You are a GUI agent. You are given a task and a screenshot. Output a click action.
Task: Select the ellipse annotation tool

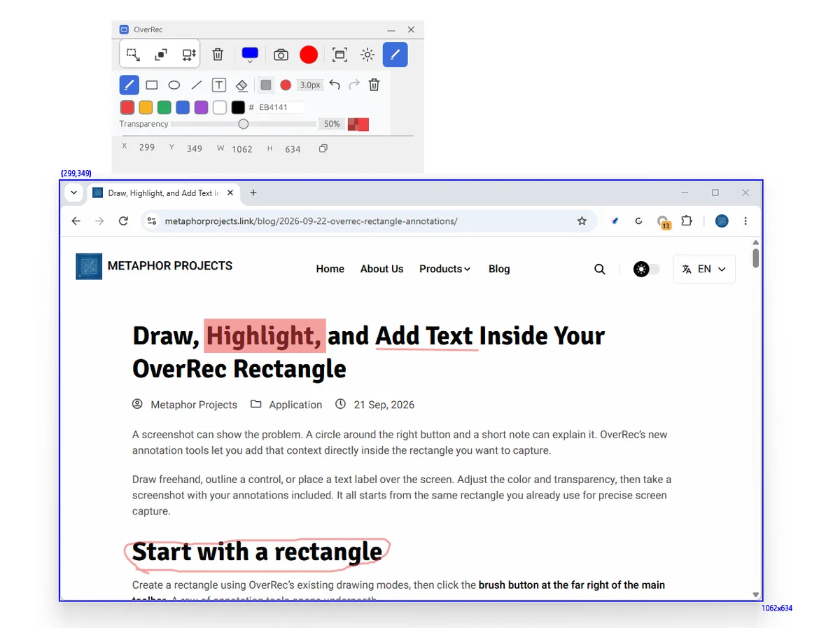[174, 85]
